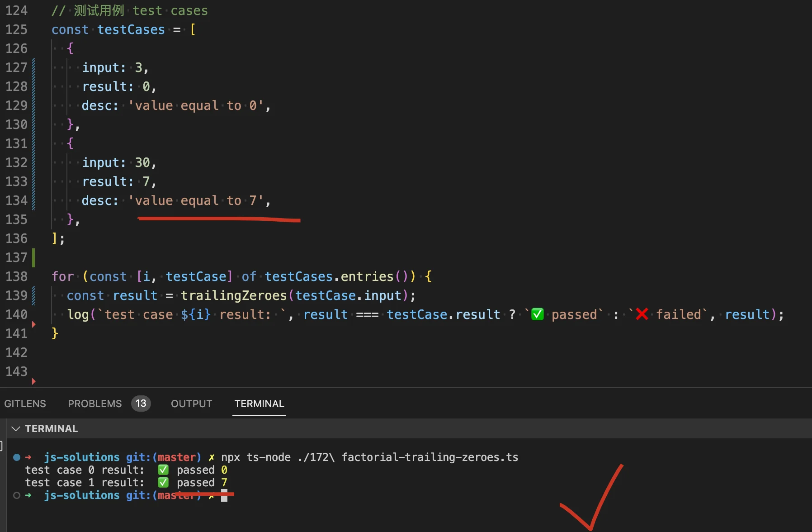Click 'input: 30' on line 132
Viewport: 812px width, 532px height.
tap(116, 162)
